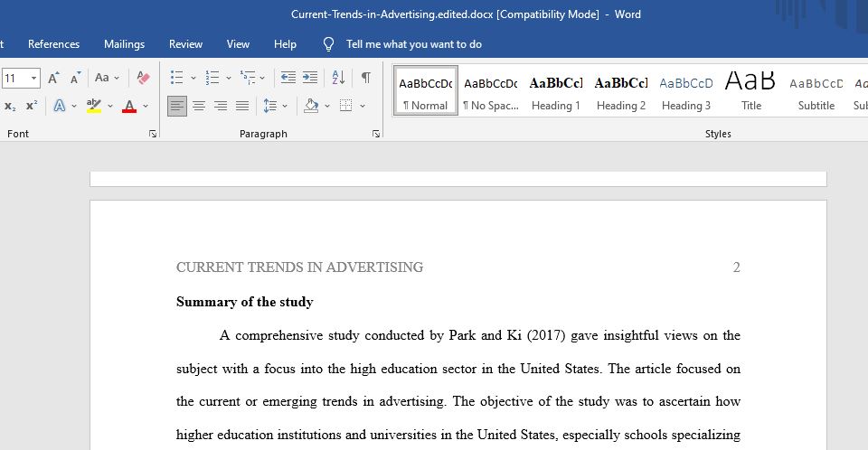Apply the Heading 3 style

coord(686,91)
